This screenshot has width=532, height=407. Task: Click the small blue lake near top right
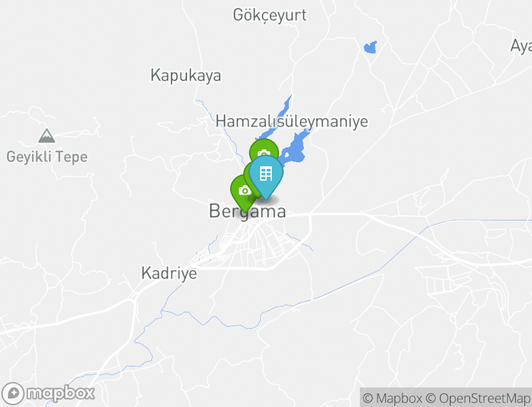[370, 47]
